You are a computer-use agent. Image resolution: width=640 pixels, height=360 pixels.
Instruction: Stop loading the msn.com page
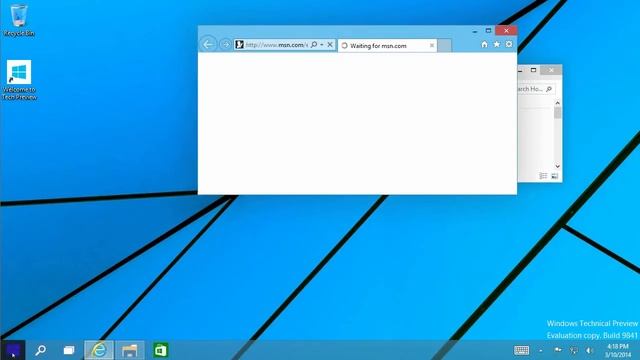330,44
